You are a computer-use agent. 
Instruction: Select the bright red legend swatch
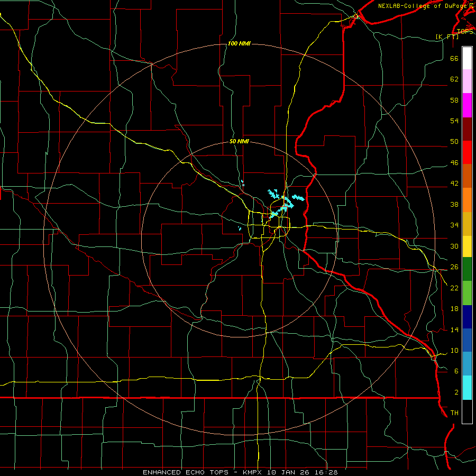467,152
